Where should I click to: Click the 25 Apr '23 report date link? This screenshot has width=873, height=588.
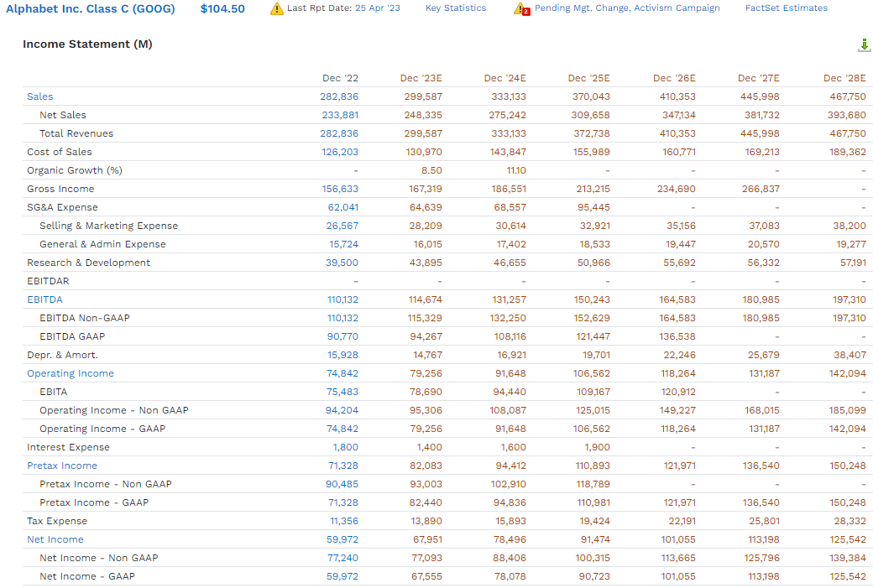(x=377, y=8)
